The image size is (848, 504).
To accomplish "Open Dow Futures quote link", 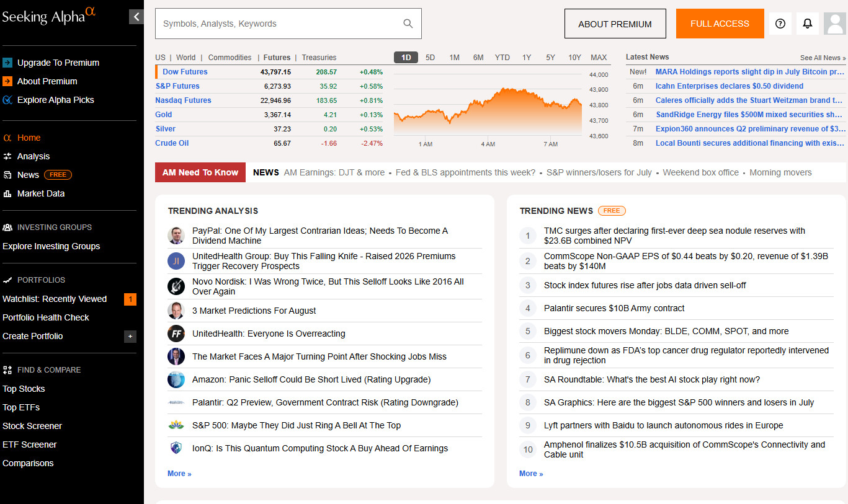I will pos(185,72).
